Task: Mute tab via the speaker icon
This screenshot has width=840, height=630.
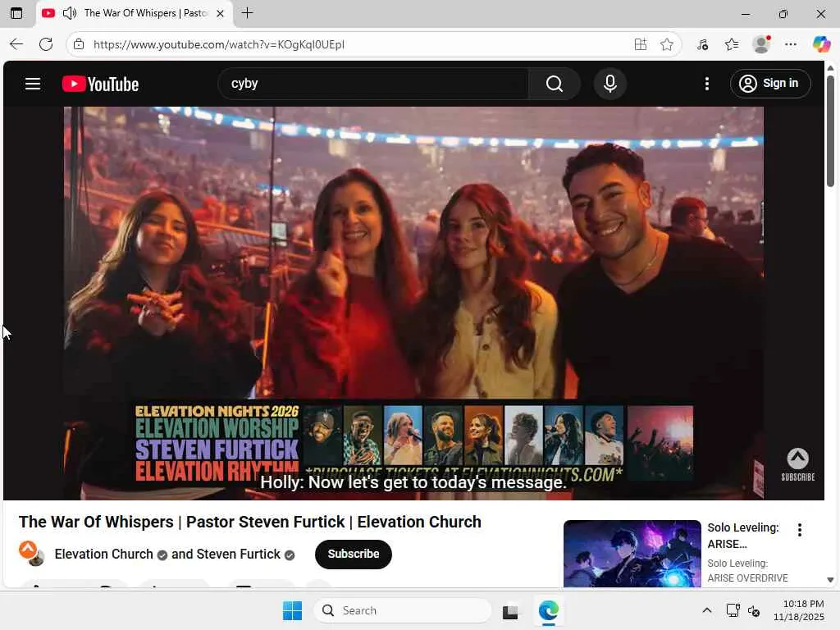Action: (x=70, y=13)
